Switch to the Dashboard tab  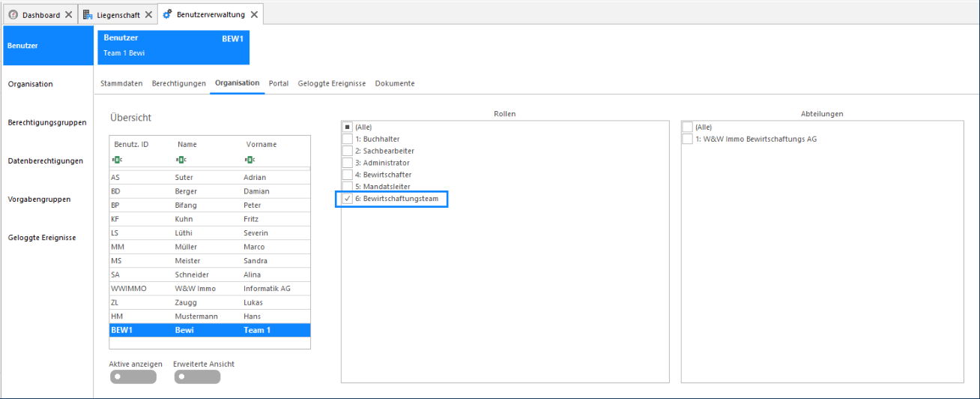pyautogui.click(x=41, y=15)
